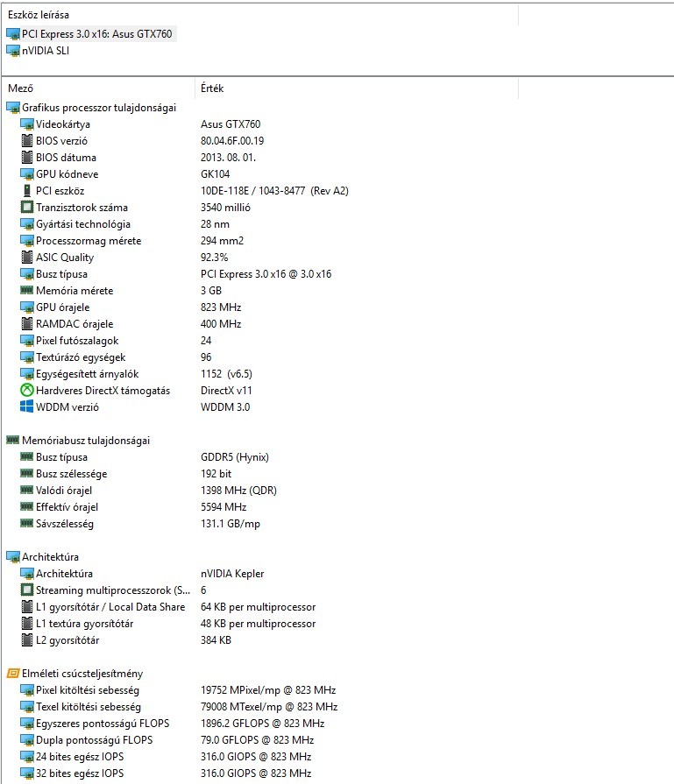Click the PCI eszköz icon
The height and width of the screenshot is (784, 674).
[x=27, y=190]
